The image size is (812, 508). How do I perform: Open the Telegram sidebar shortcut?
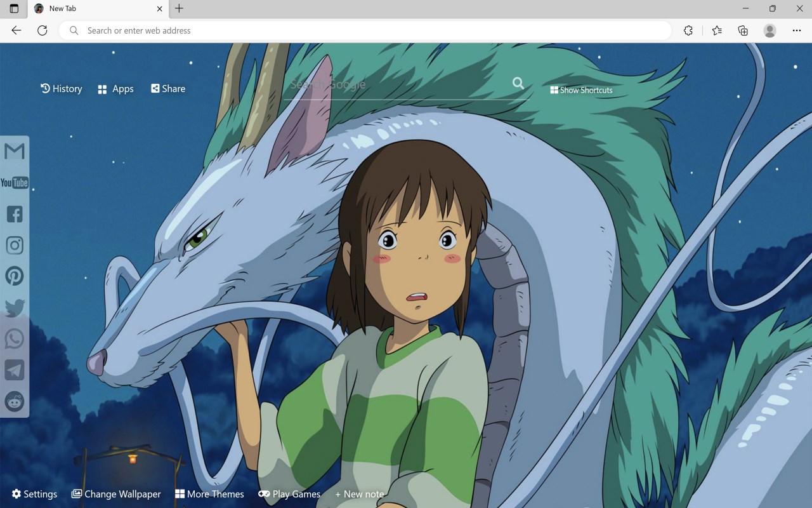(14, 370)
